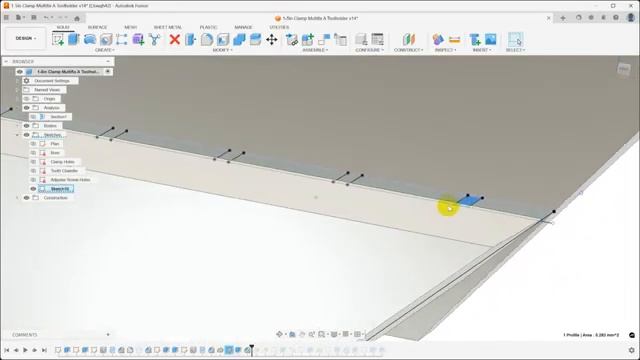Open the Orbit navigation tool at bottom
This screenshot has width=640, height=360.
click(x=279, y=334)
